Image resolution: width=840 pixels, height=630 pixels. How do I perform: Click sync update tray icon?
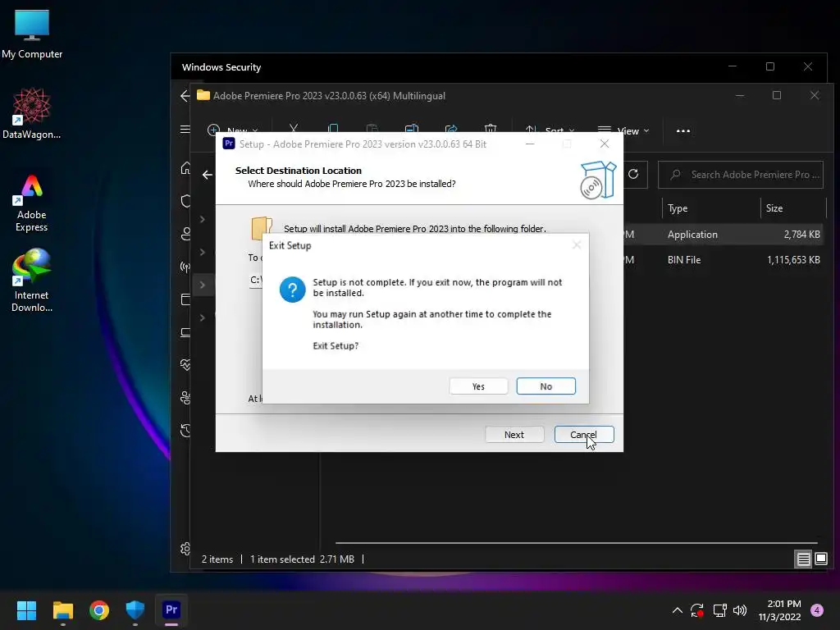click(x=697, y=610)
